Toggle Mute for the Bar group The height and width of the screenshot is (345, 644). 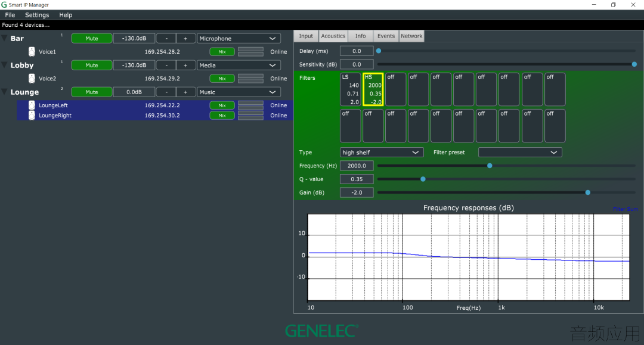[92, 39]
